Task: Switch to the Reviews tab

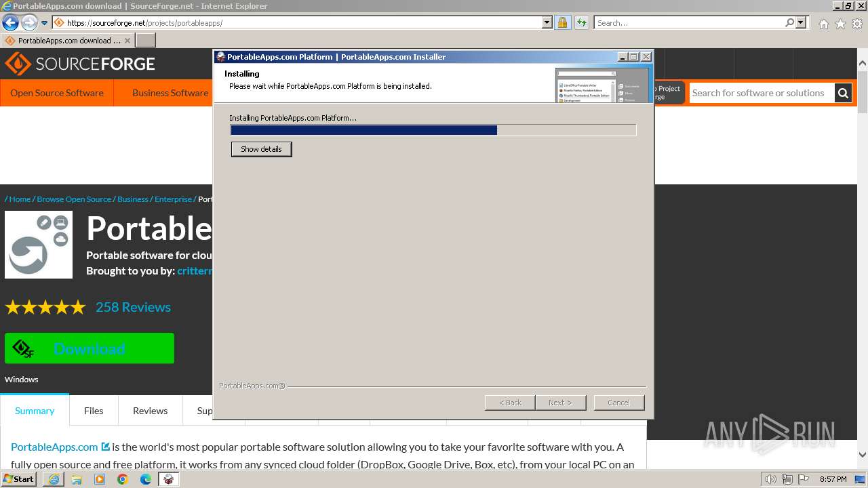Action: tap(150, 411)
